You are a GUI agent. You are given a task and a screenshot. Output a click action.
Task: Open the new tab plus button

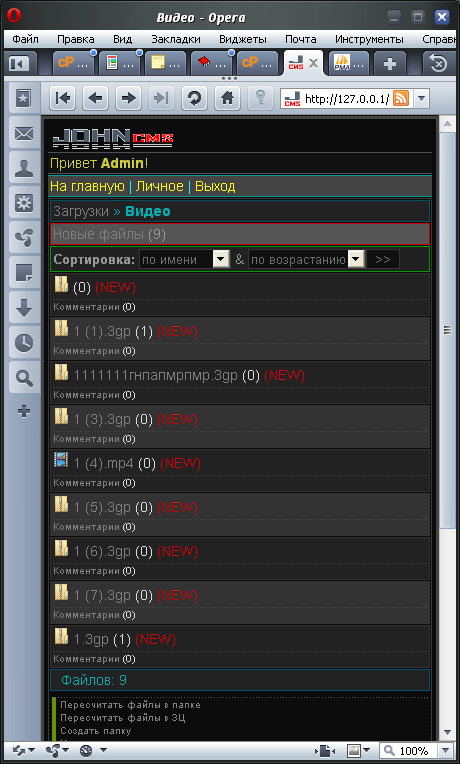coord(389,64)
